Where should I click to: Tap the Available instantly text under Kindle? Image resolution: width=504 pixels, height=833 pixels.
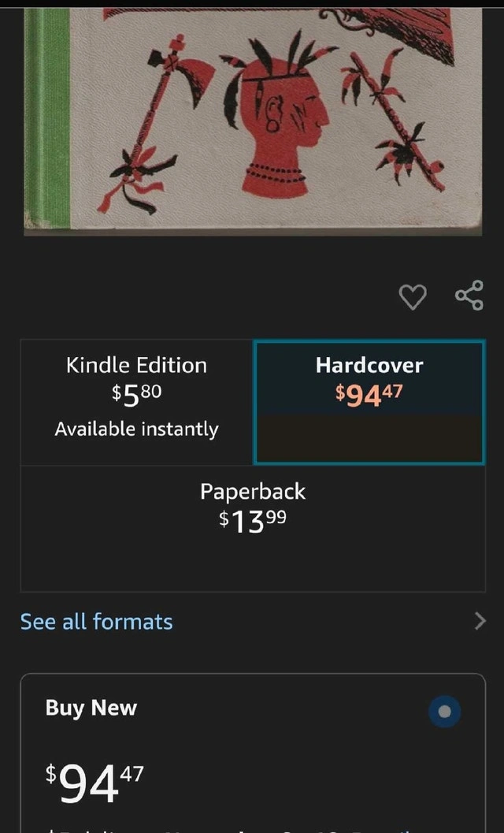click(136, 430)
